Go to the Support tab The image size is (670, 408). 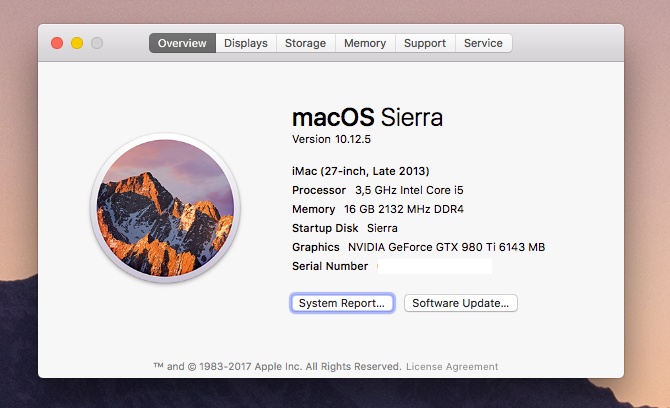tap(425, 43)
